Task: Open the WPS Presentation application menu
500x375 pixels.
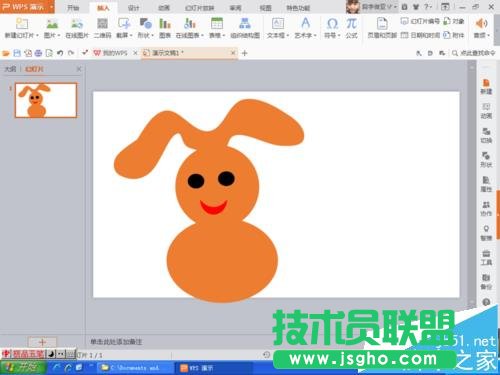Action: coord(27,7)
